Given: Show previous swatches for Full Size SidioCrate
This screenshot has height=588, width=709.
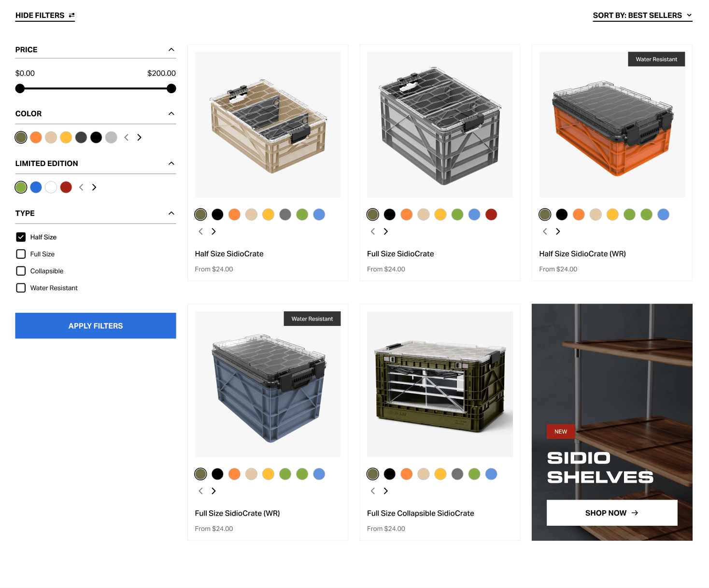Looking at the screenshot, I should 373,232.
